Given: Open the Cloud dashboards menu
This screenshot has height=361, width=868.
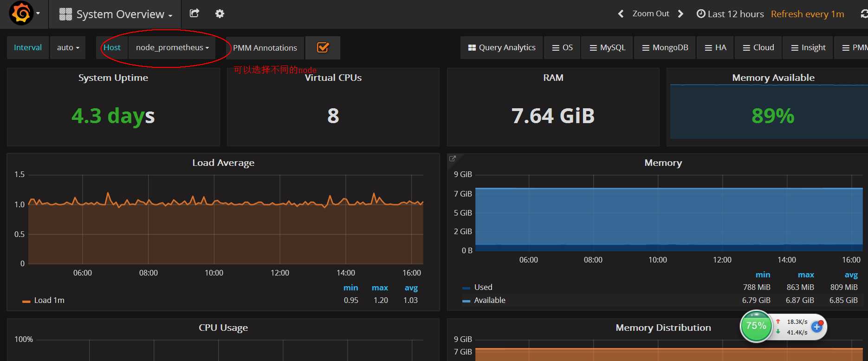Looking at the screenshot, I should [758, 47].
